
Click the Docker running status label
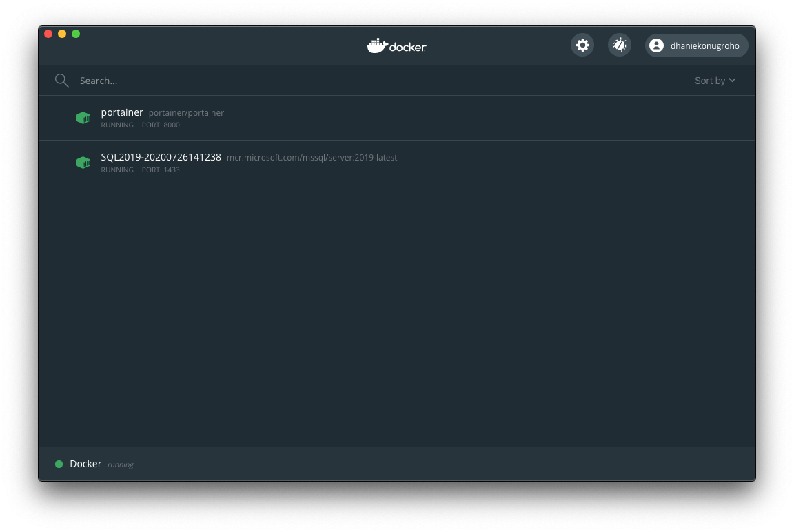point(120,465)
